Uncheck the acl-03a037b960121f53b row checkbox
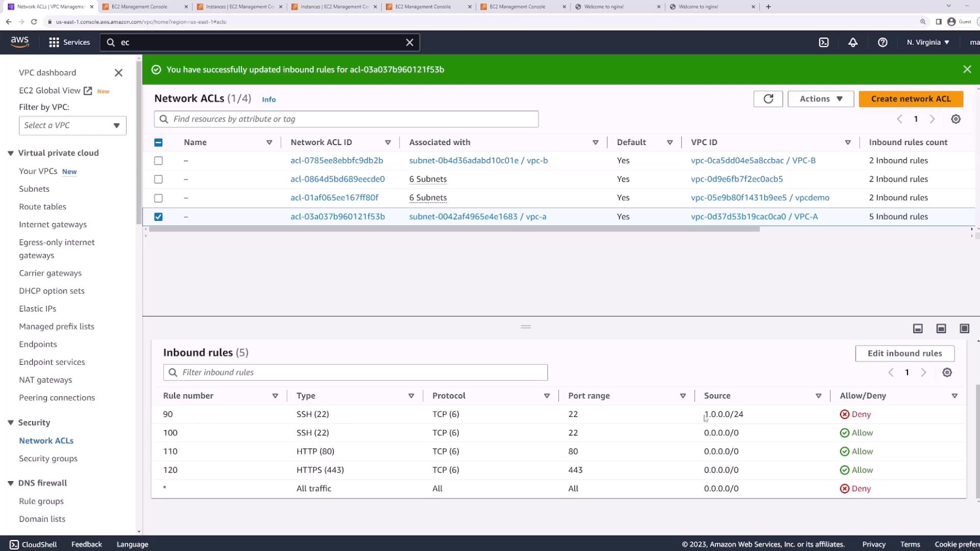Viewport: 980px width, 551px height. click(158, 217)
